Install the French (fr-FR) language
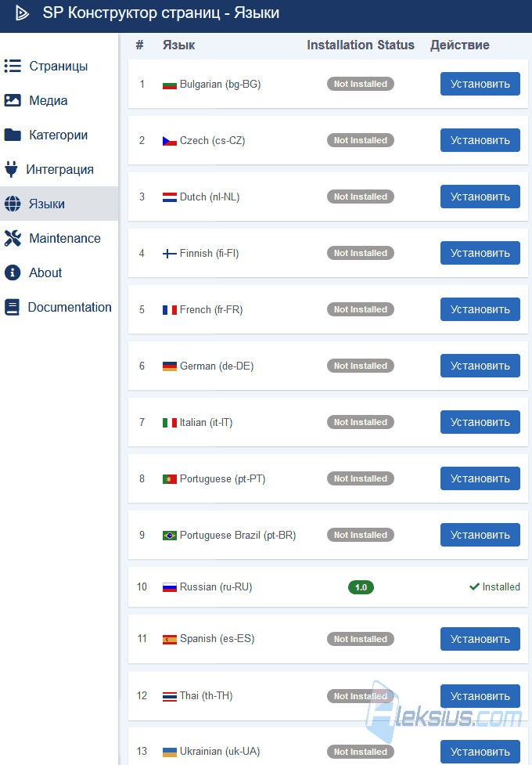 click(x=480, y=309)
